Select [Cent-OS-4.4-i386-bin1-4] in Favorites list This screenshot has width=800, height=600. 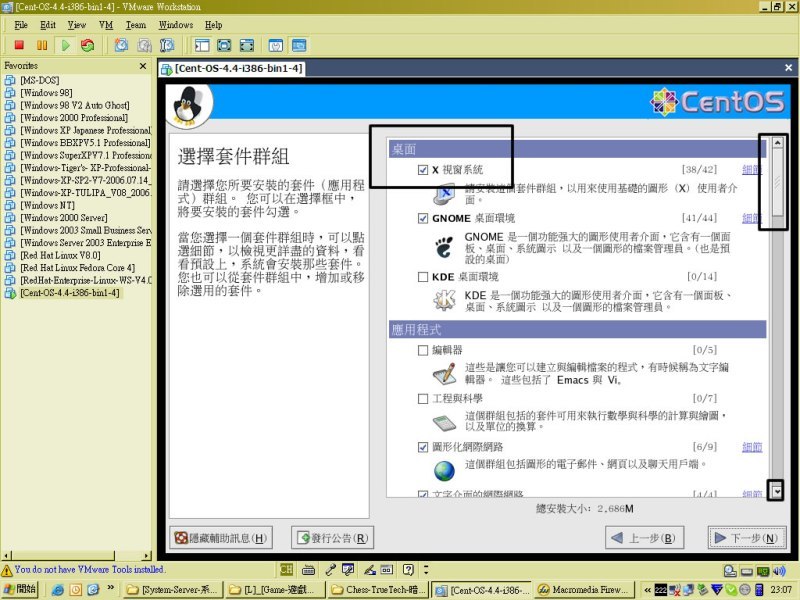[70, 293]
